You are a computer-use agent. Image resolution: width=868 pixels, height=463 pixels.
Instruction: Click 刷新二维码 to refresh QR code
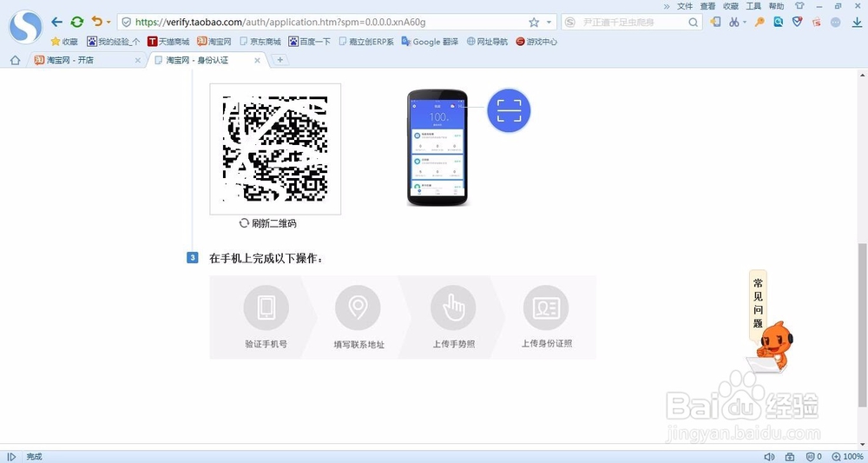pos(268,223)
